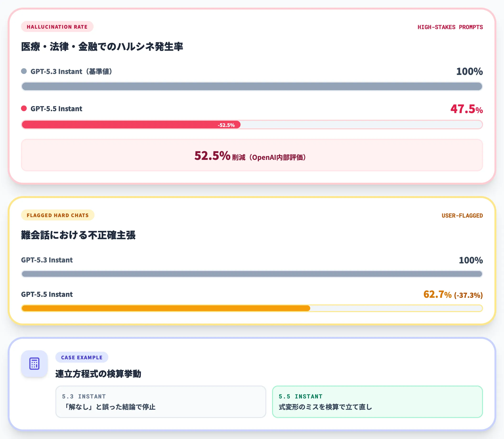504x439 pixels.
Task: Click the 100% value in hallucination card
Action: tap(469, 72)
